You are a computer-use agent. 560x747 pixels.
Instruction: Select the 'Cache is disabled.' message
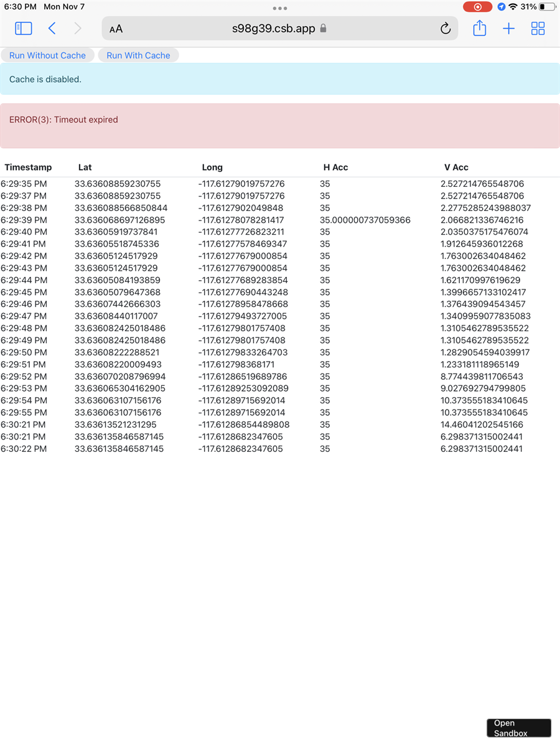coord(45,80)
